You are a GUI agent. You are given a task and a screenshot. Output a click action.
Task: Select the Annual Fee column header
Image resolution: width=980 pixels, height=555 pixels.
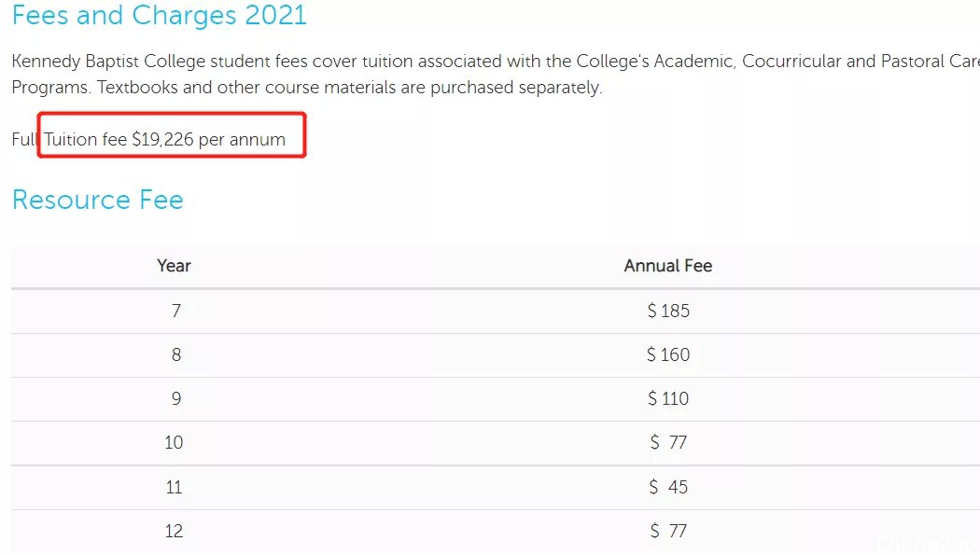click(668, 266)
